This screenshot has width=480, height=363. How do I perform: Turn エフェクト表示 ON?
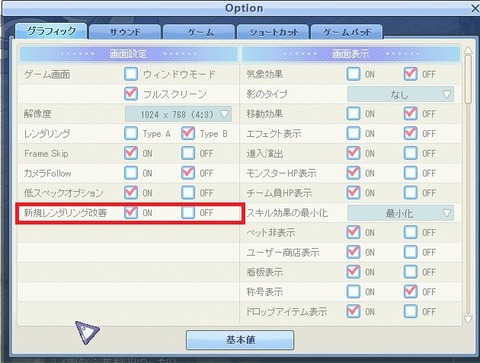[x=353, y=133]
